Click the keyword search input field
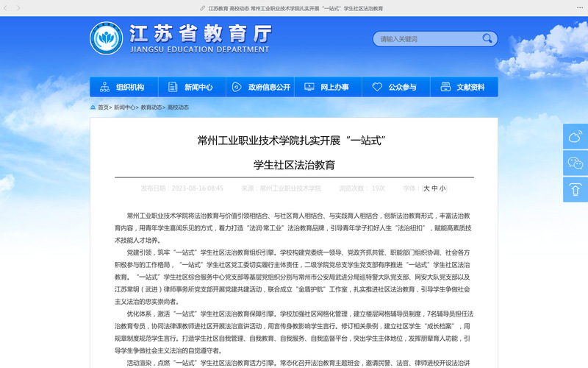 coord(426,39)
